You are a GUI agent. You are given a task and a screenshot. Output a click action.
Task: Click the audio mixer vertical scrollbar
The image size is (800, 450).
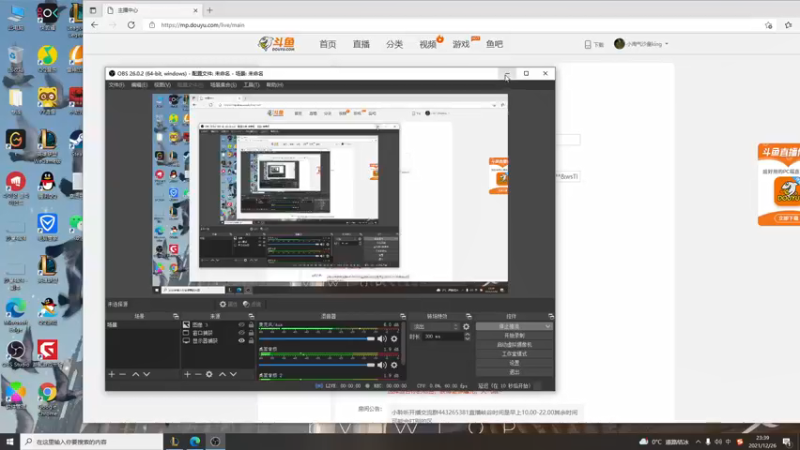404,344
